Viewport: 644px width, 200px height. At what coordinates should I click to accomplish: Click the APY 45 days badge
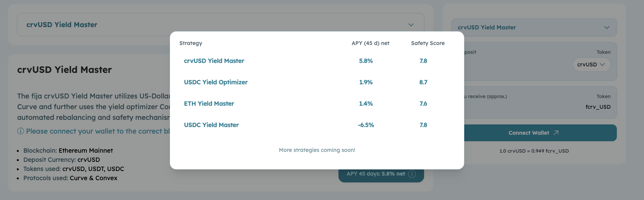point(376,174)
